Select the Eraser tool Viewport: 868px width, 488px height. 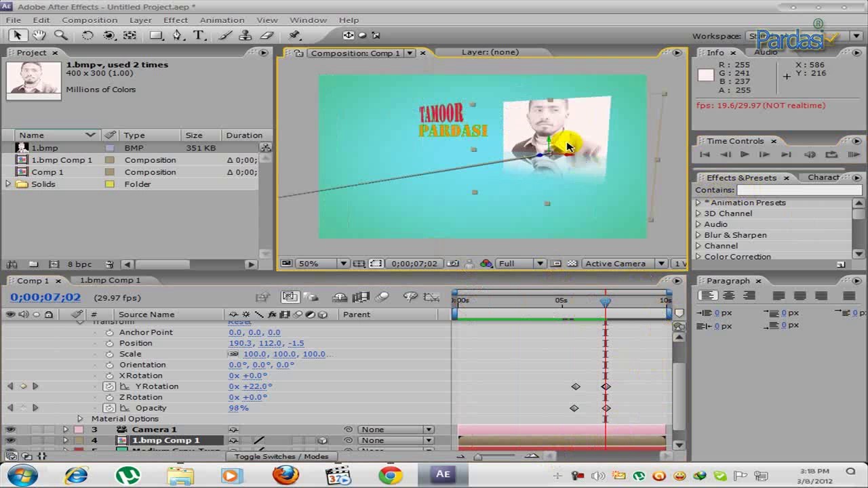click(267, 35)
